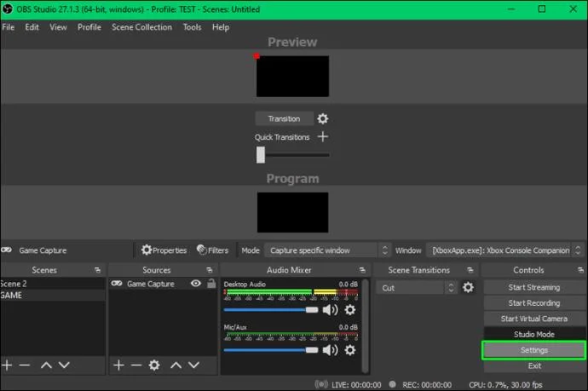Click CPU: 0.7%, 30.00 fps status text
The width and height of the screenshot is (588, 391).
coord(505,385)
